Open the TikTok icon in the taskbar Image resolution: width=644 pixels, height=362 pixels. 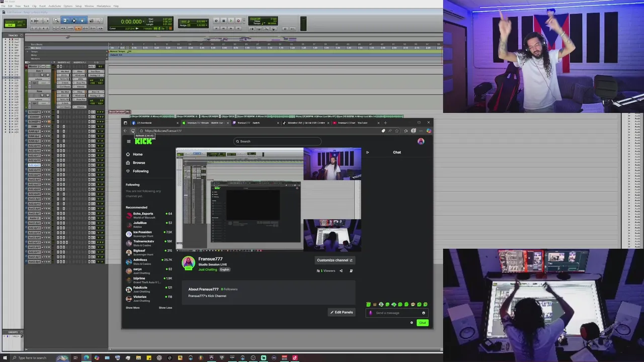click(x=295, y=357)
